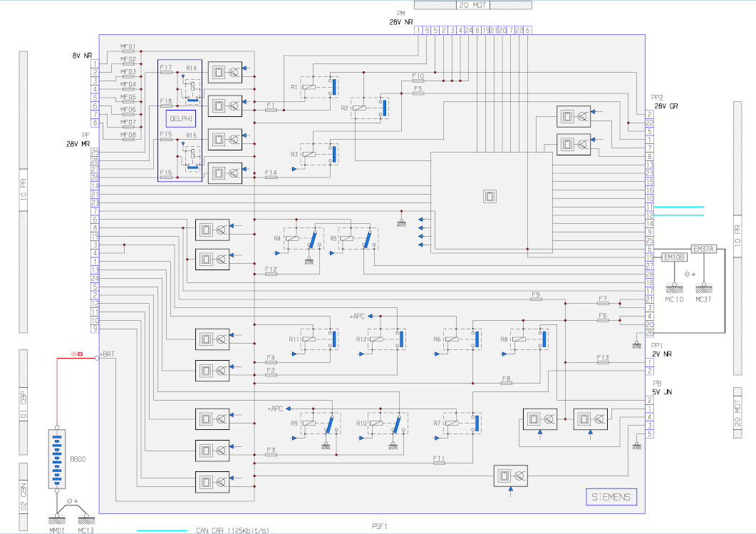The image size is (756, 534).
Task: Click maxi-fuse MF01
Action: (x=128, y=51)
